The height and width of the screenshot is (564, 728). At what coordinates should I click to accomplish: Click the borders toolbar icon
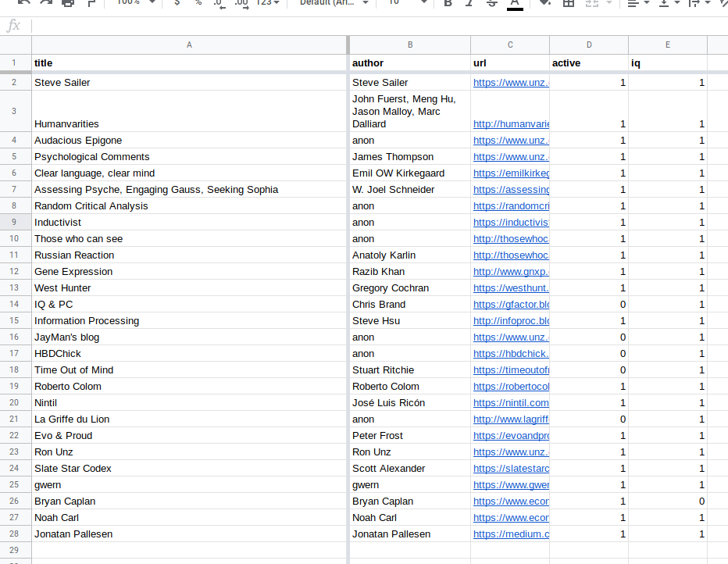[x=569, y=3]
